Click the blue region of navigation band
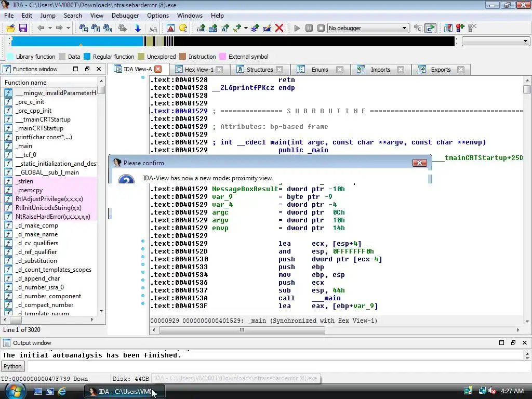The height and width of the screenshot is (399, 532). (77, 42)
